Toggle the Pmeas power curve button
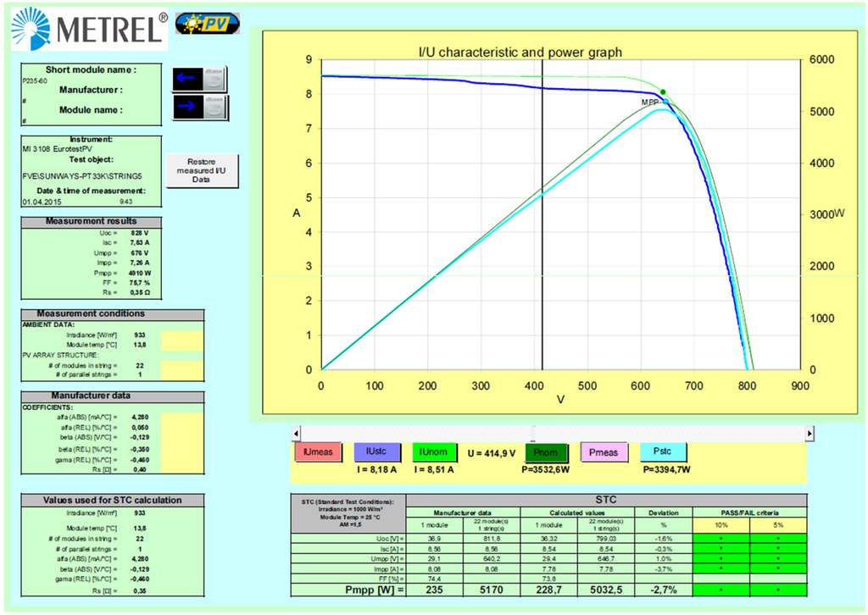This screenshot has height=615, width=868. (604, 453)
